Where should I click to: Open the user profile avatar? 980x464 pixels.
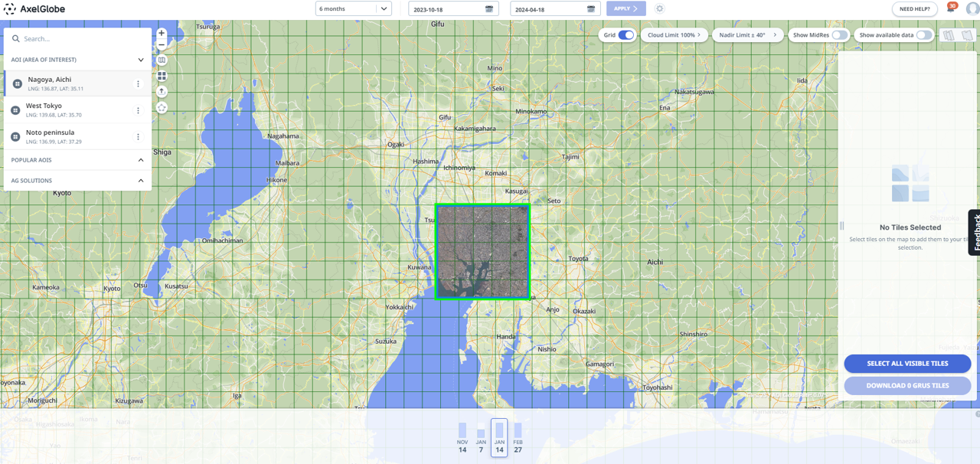coord(972,9)
